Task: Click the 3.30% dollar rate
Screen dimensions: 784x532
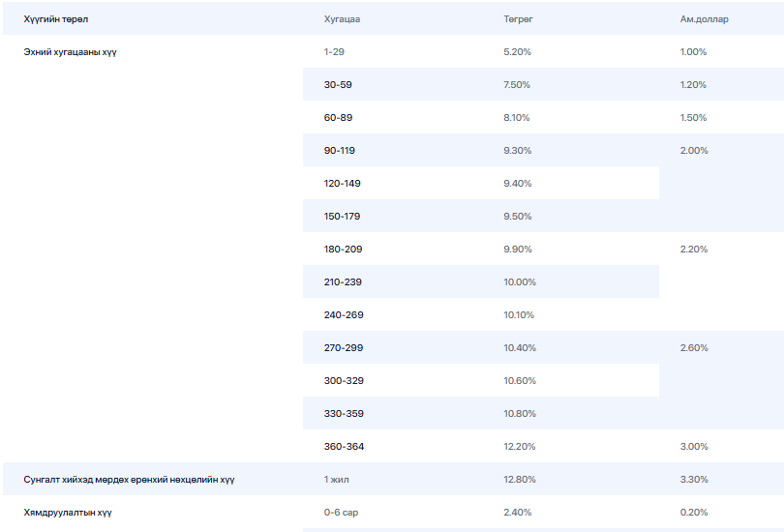Action: [x=694, y=479]
